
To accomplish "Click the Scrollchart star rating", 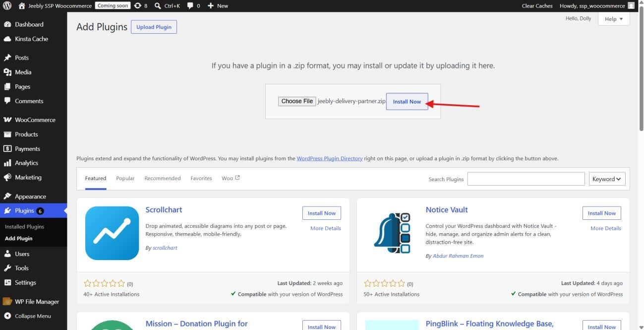I will pos(105,284).
